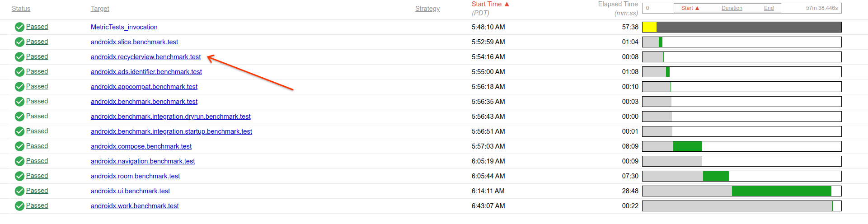The width and height of the screenshot is (868, 224).
Task: Open androidx.recyclerview.benchmark.test target link
Action: click(145, 57)
